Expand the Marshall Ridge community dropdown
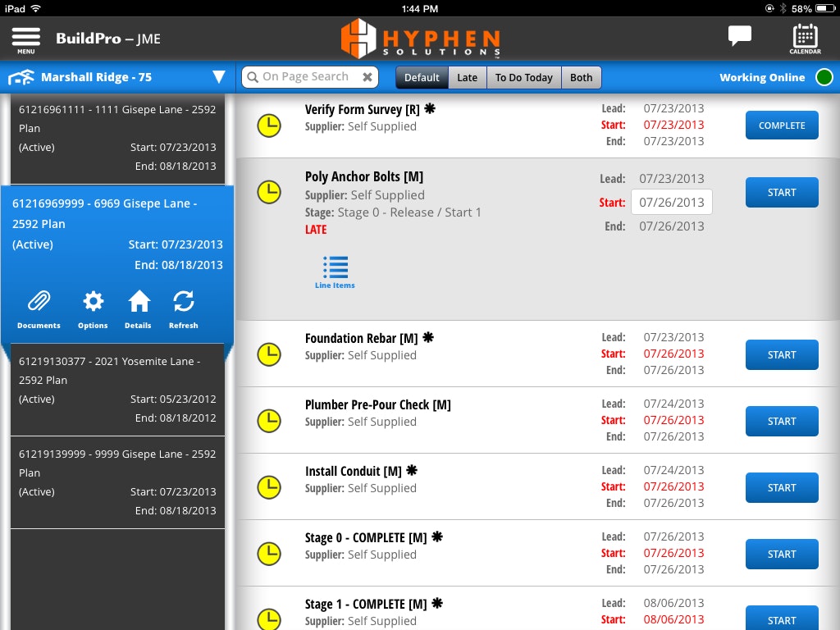This screenshot has height=630, width=840. tap(218, 76)
